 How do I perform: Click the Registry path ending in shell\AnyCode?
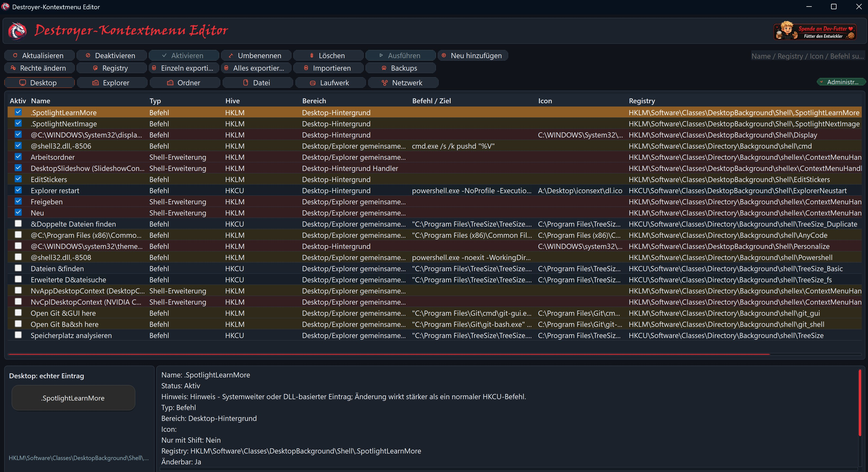(x=728, y=235)
